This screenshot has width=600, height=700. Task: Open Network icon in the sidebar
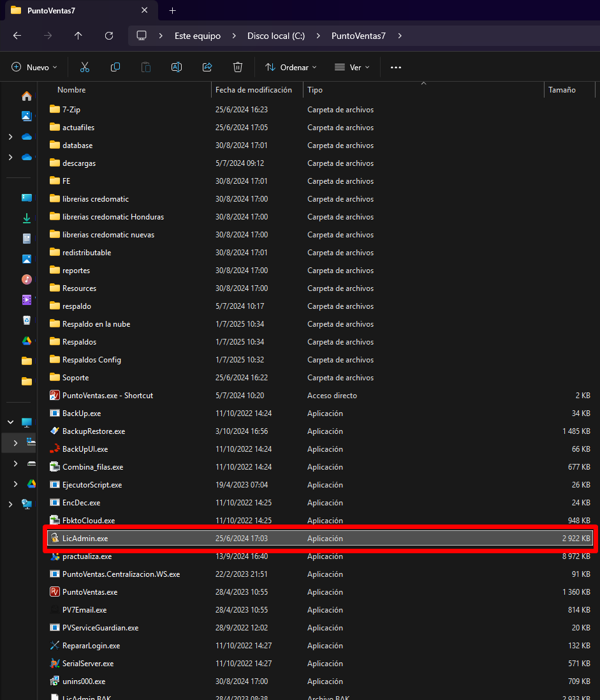[x=27, y=504]
